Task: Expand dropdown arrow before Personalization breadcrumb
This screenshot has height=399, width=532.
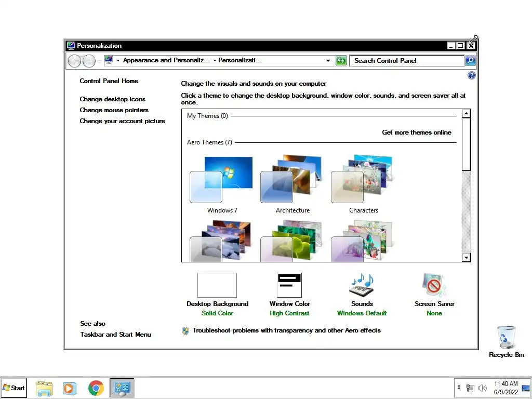Action: pos(215,60)
